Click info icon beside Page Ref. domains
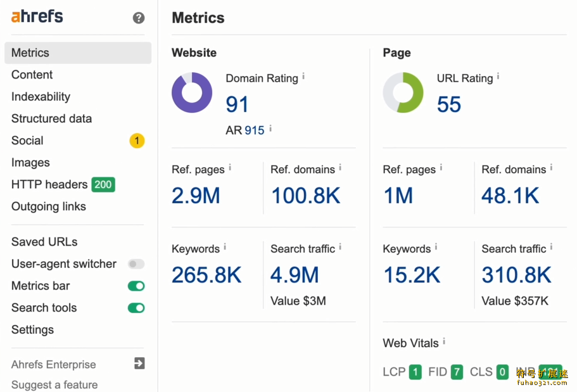 coord(551,167)
